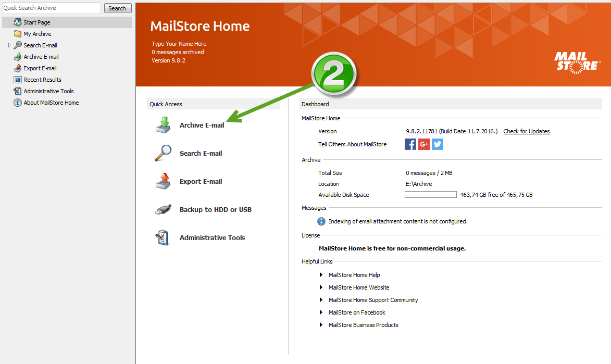Open the MailStore Home Support Community link
Screen dimensions: 611x364
pos(373,300)
